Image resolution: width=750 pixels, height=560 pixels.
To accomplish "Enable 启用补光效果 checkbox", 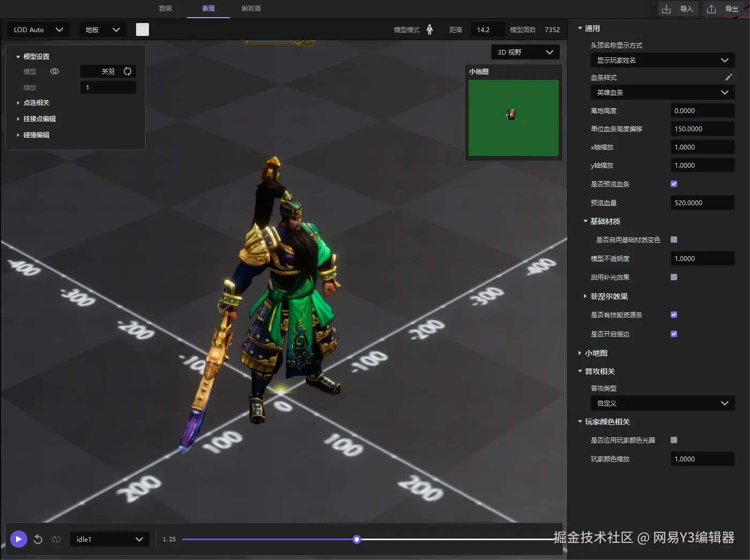I will 674,277.
